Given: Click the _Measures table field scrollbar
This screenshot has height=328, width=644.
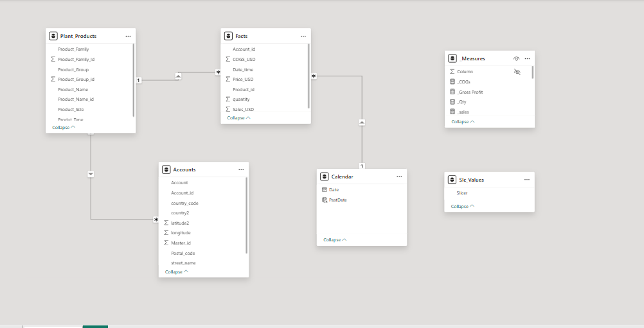Looking at the screenshot, I should (533, 72).
